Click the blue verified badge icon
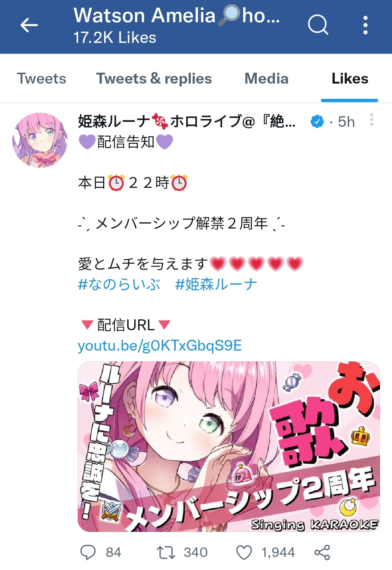The image size is (392, 570). 317,122
